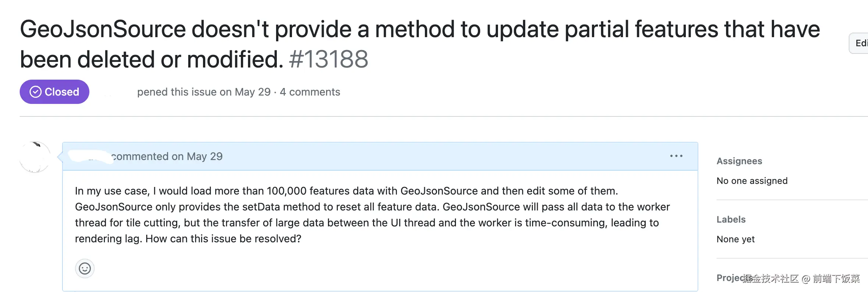Open the commenter's profile avatar
The height and width of the screenshot is (292, 868).
click(35, 157)
